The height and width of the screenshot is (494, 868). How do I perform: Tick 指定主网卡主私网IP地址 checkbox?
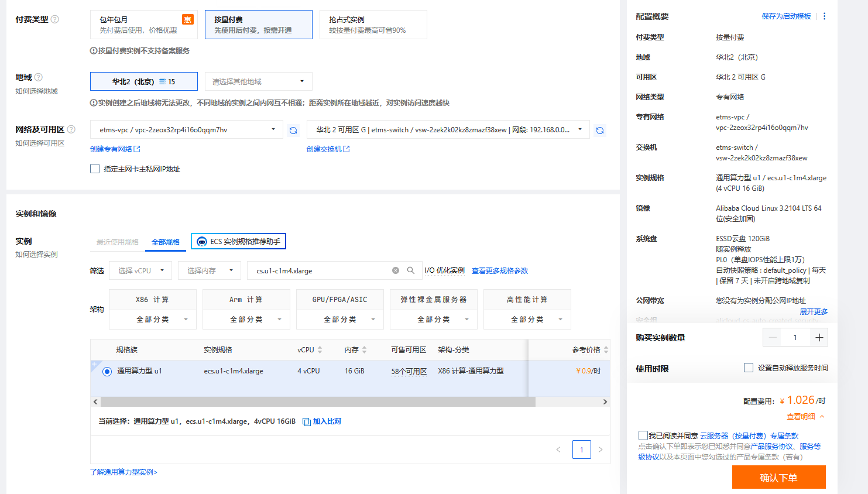[x=95, y=169]
